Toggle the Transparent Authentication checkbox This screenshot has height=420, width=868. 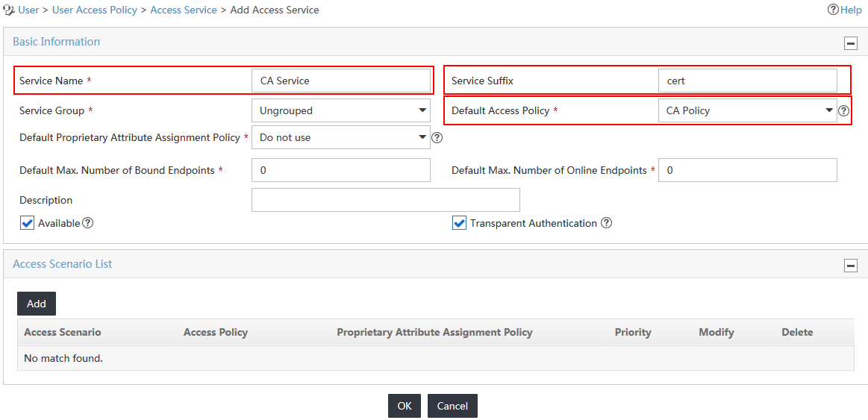459,223
